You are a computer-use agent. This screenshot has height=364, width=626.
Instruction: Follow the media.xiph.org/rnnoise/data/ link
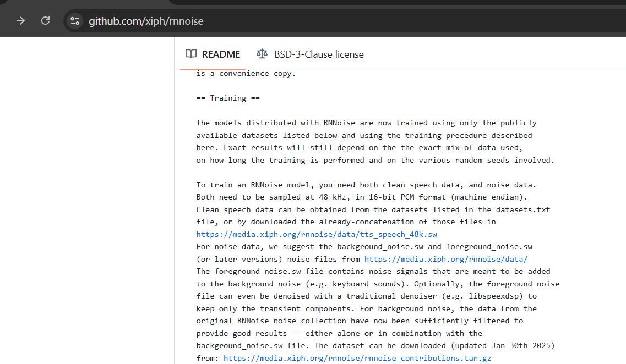tap(446, 259)
